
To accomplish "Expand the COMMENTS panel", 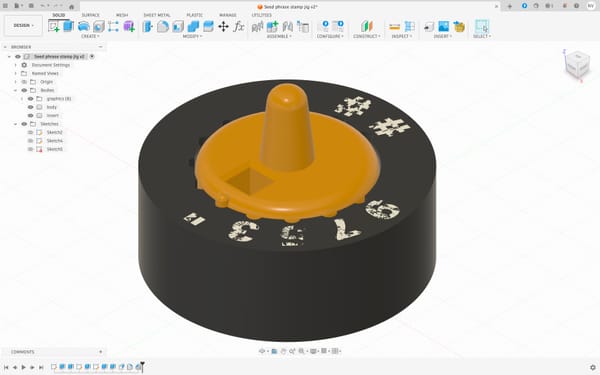I will click(101, 352).
